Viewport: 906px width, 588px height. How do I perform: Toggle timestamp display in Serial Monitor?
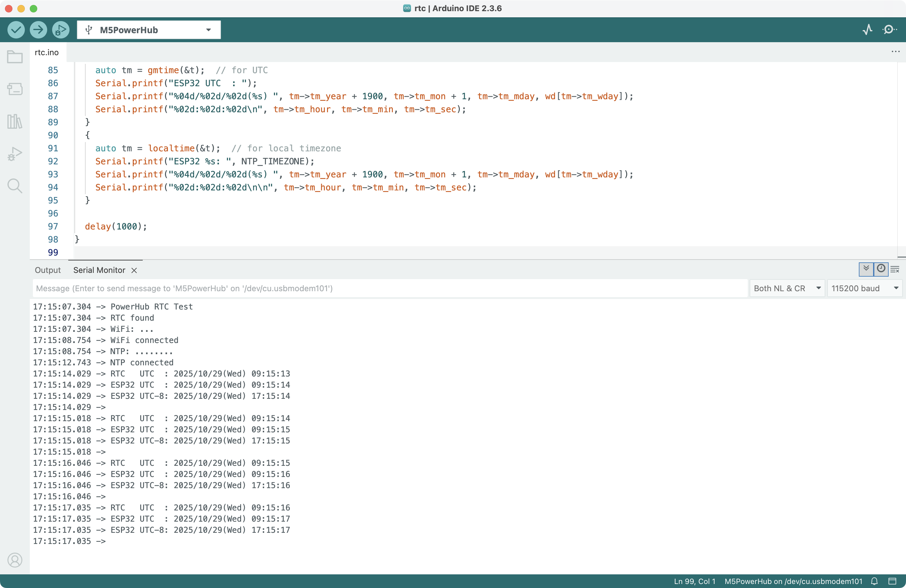881,269
